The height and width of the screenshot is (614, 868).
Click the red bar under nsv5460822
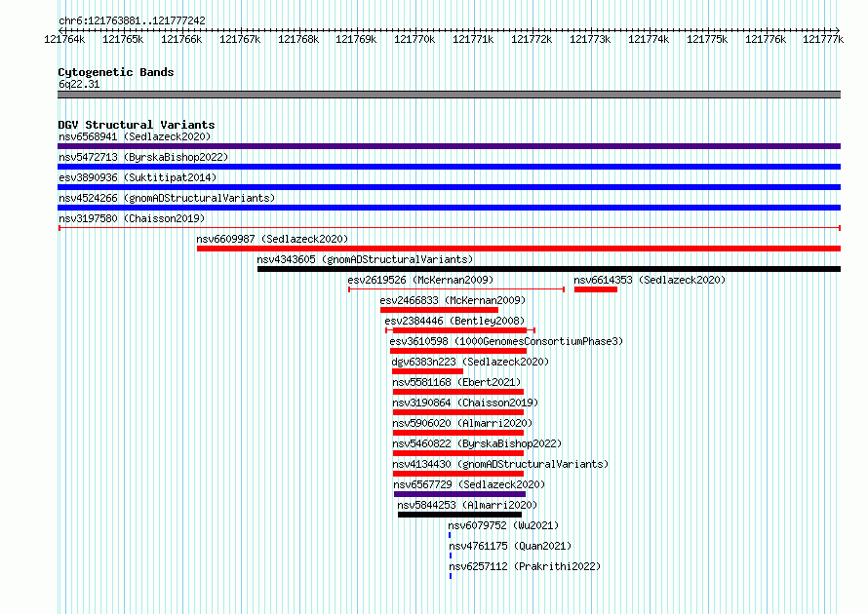pyautogui.click(x=458, y=453)
